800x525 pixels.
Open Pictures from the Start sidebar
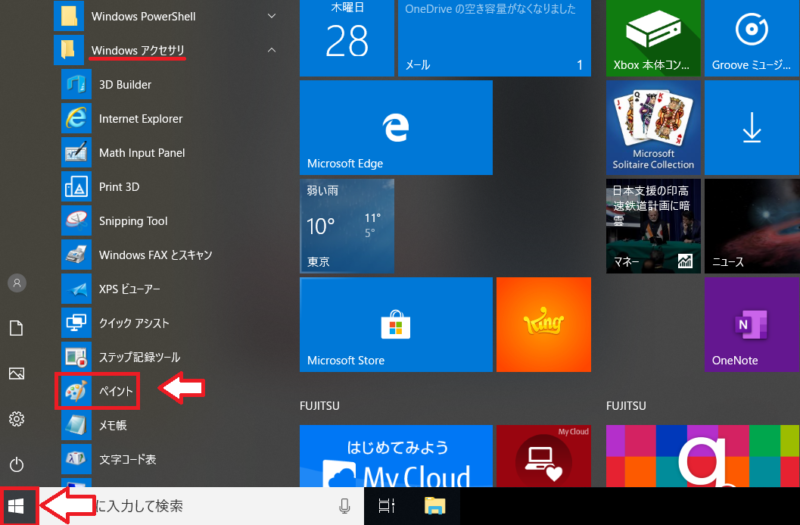click(x=16, y=373)
